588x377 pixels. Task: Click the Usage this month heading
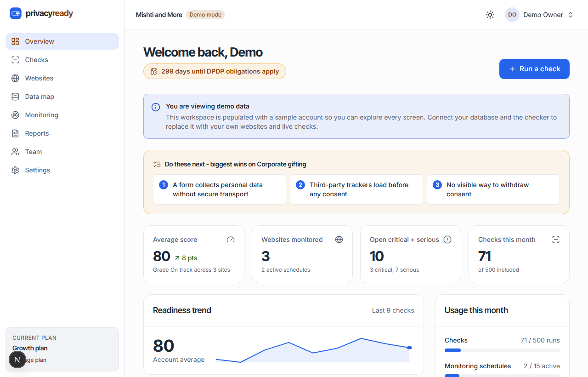pos(476,310)
